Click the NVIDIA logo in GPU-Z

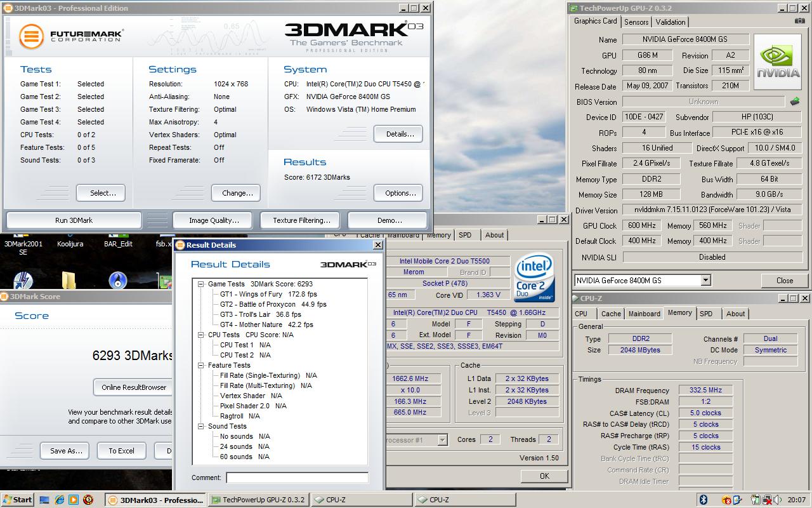pyautogui.click(x=778, y=62)
